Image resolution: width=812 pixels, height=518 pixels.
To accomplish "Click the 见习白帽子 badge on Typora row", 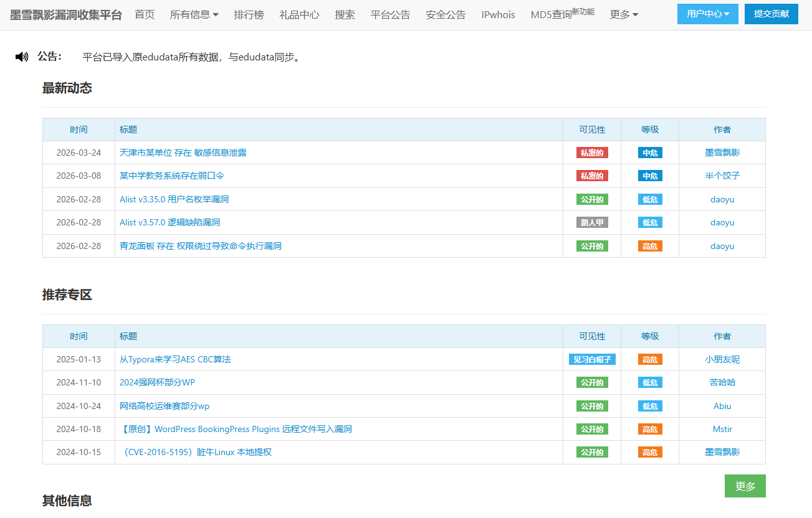I will pos(591,359).
